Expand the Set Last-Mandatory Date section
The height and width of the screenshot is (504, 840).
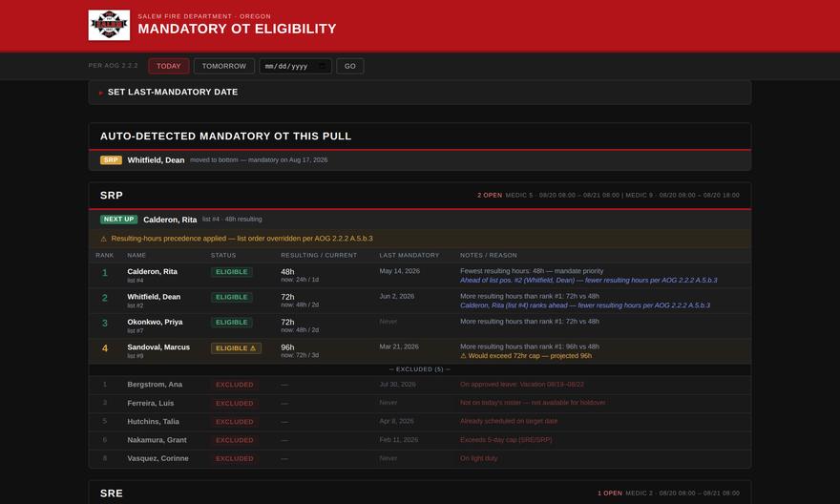tap(419, 93)
